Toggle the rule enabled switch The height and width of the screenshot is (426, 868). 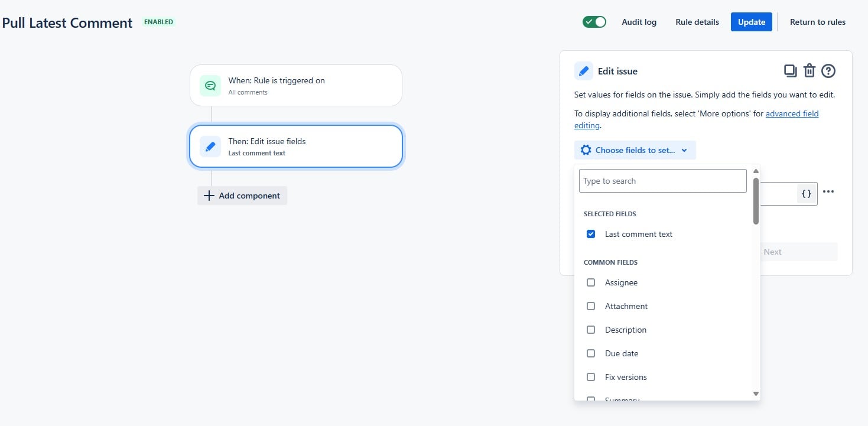coord(594,22)
